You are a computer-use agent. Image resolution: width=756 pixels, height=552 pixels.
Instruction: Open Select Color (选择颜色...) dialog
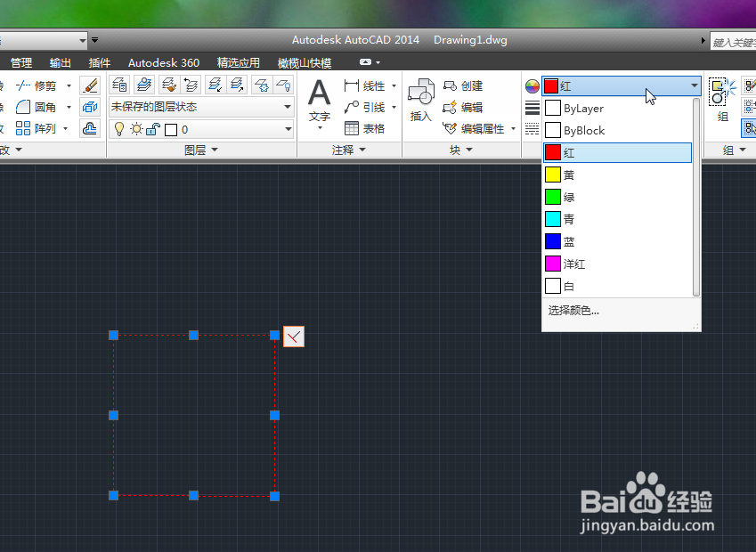click(x=573, y=311)
